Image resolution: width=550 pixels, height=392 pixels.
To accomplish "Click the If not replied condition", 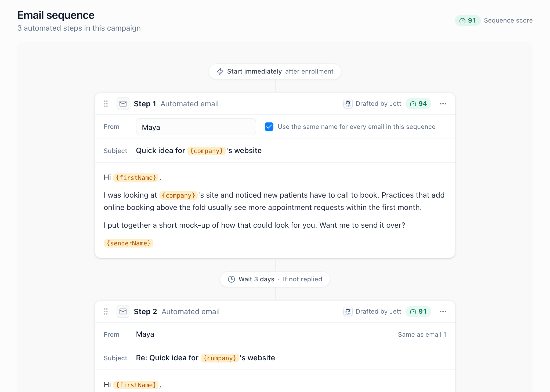I will [x=302, y=279].
